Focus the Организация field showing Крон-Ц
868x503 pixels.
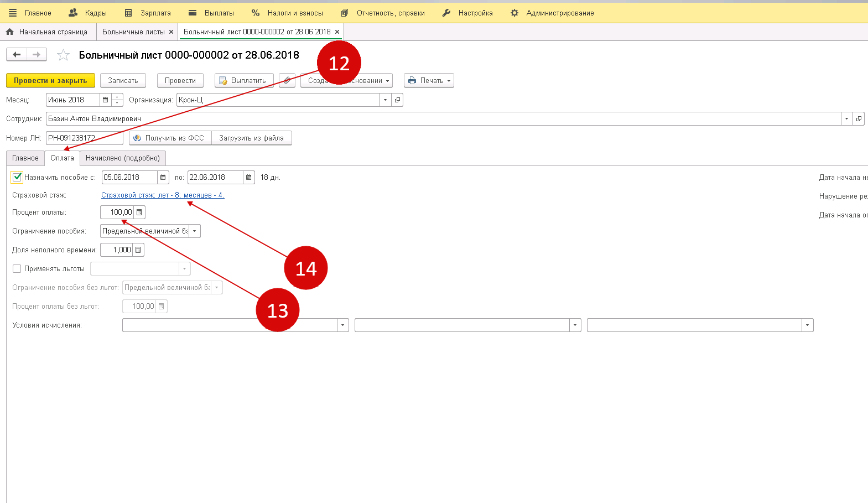pos(278,100)
